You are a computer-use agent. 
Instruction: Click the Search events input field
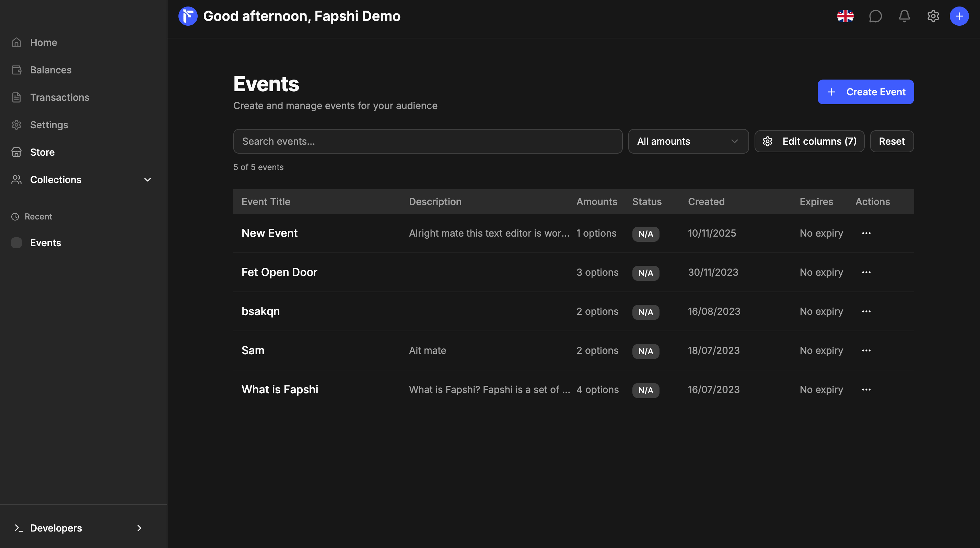pyautogui.click(x=428, y=141)
